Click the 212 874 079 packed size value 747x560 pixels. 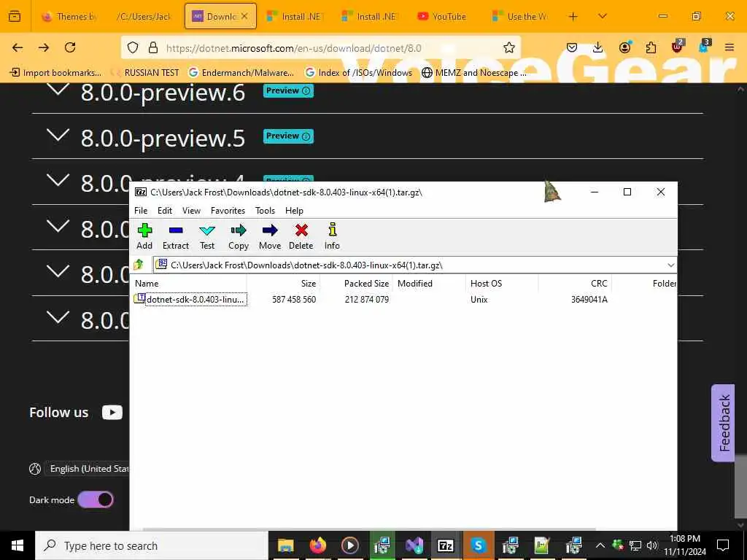tap(367, 300)
